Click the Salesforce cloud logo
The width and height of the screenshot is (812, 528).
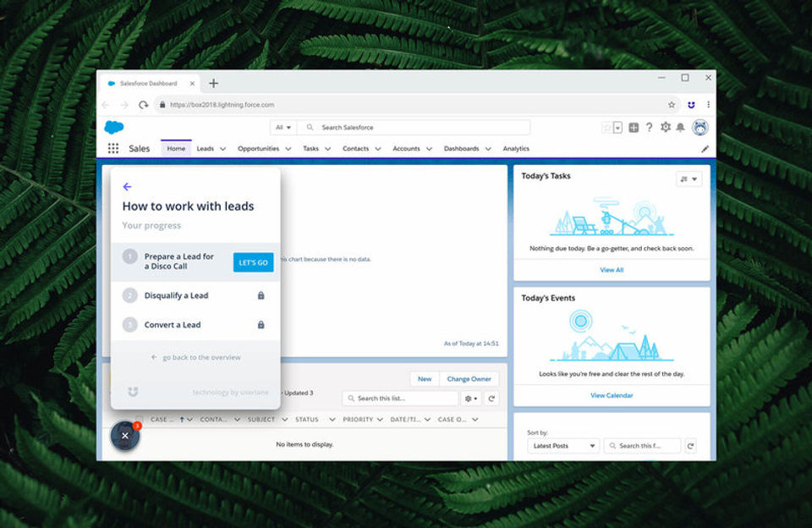(x=114, y=127)
